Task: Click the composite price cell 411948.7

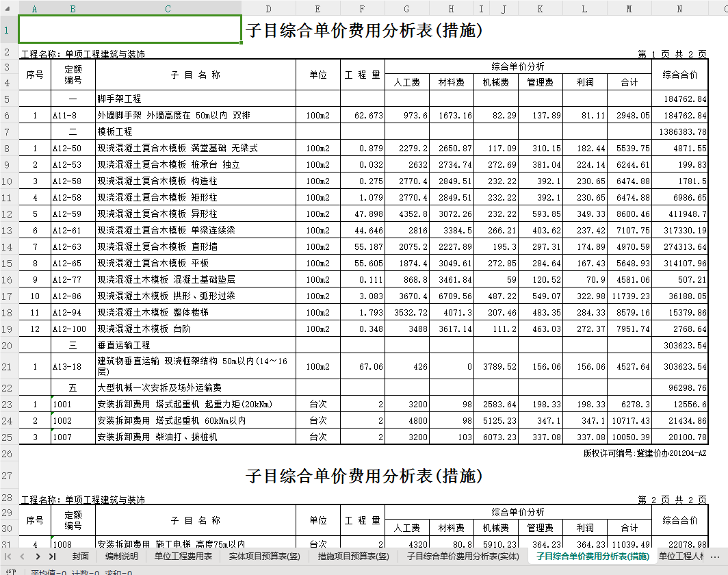Action: click(x=679, y=214)
